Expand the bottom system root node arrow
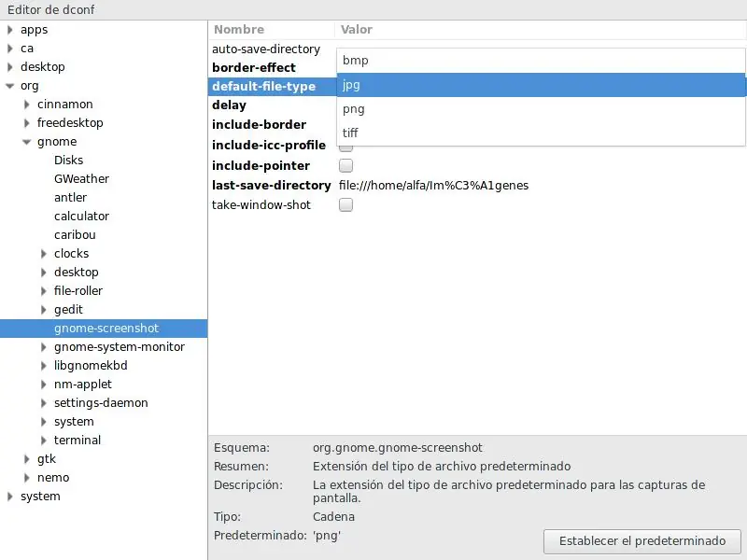Viewport: 747px width, 560px height. click(10, 497)
